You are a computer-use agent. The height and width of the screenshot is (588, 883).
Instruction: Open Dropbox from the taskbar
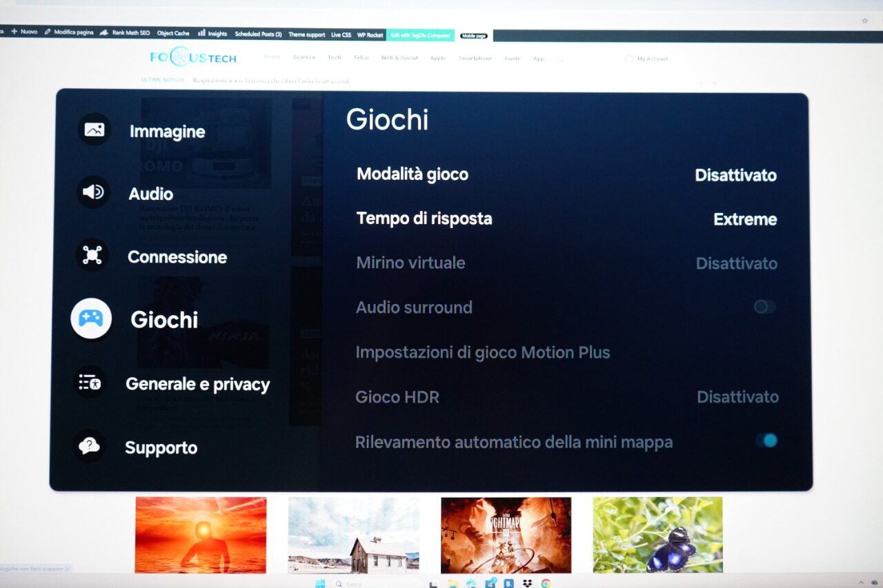[x=528, y=583]
